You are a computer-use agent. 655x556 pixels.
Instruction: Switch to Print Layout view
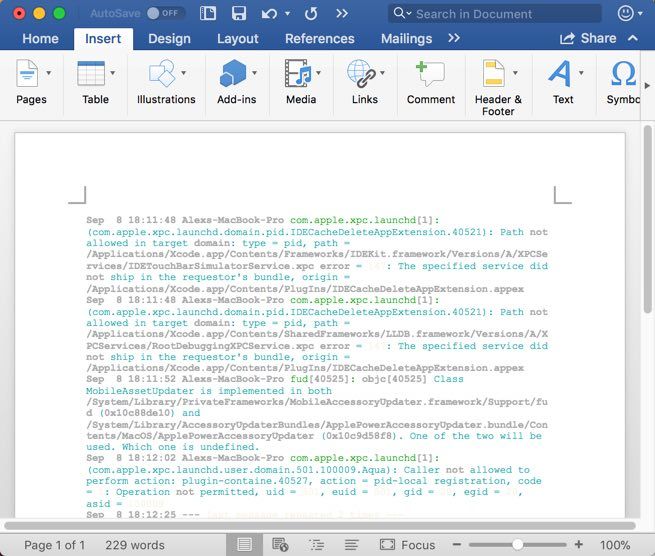click(244, 545)
